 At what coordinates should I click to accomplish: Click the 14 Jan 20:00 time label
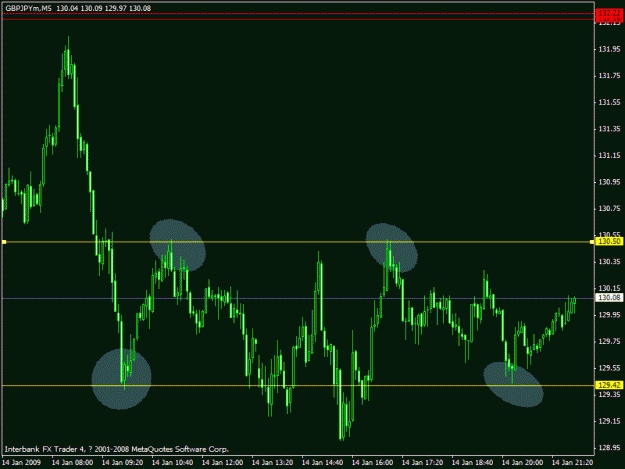tap(522, 463)
